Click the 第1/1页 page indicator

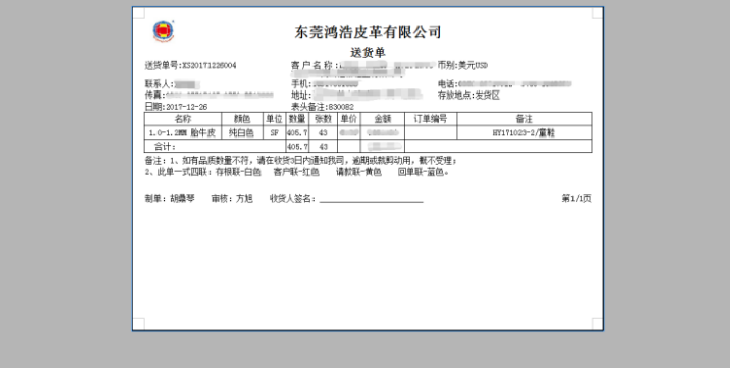[x=576, y=199]
